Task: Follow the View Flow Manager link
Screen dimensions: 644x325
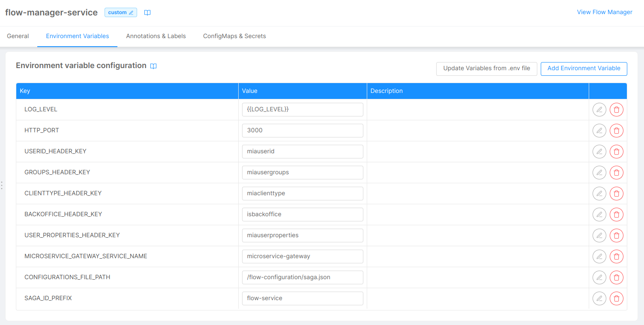Action: [x=604, y=12]
